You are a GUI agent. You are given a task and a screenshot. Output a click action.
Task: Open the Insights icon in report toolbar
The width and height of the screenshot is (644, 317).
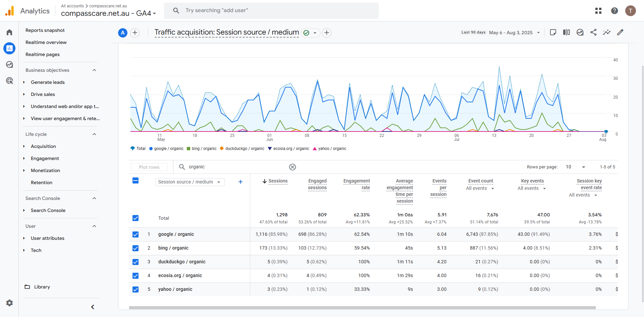(580, 32)
